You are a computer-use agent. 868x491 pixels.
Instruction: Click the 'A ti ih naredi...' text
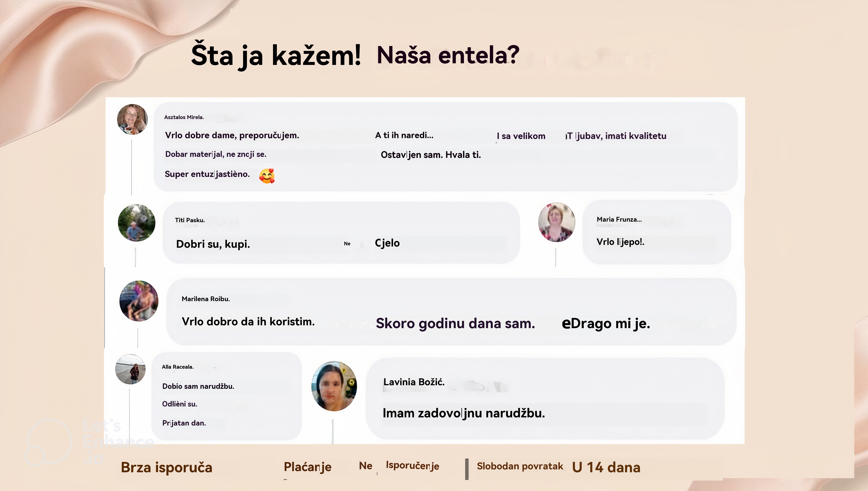[x=404, y=135]
